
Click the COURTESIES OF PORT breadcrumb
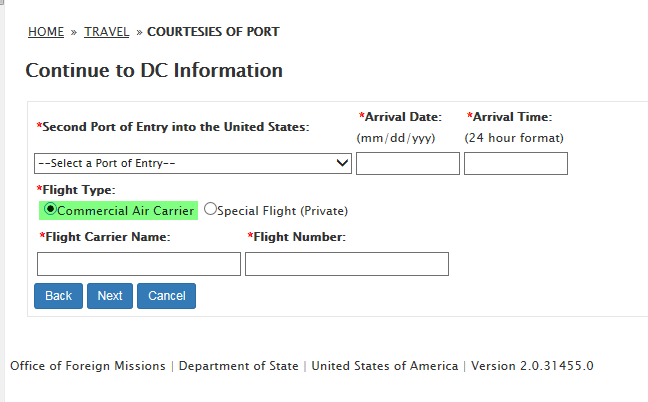tap(213, 32)
